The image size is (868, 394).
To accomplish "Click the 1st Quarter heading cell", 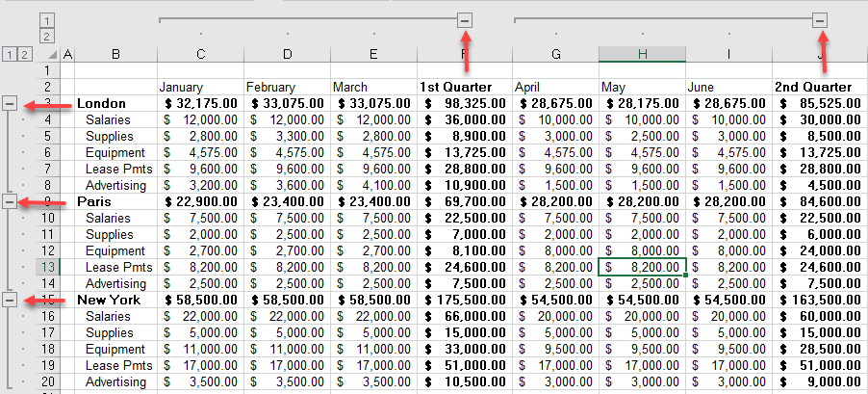I will click(465, 87).
